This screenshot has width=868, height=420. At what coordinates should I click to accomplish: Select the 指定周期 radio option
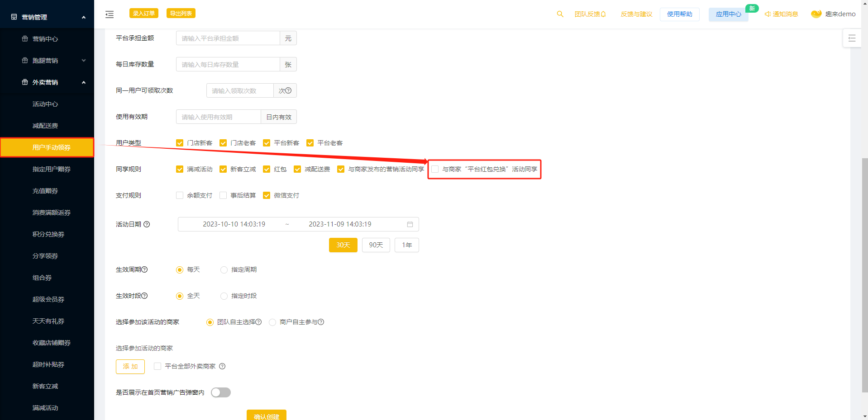(x=224, y=270)
